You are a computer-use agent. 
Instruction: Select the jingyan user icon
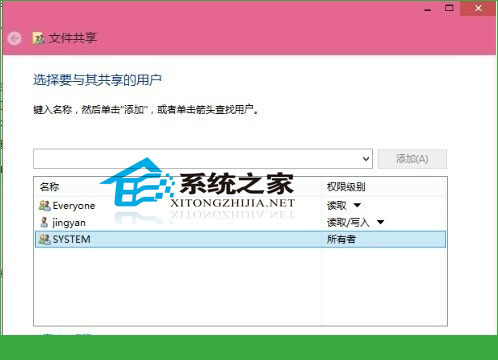click(x=44, y=222)
